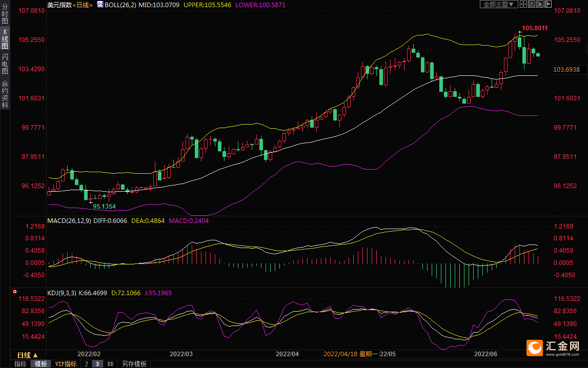This screenshot has height=368, width=588.
Task: Click the KDJ(9,3,3) indicator label
Action: coord(62,293)
